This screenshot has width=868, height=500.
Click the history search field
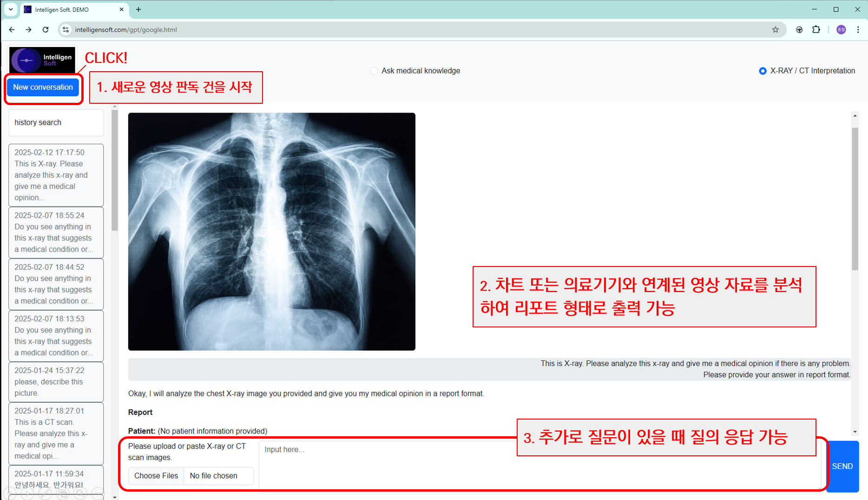(56, 122)
